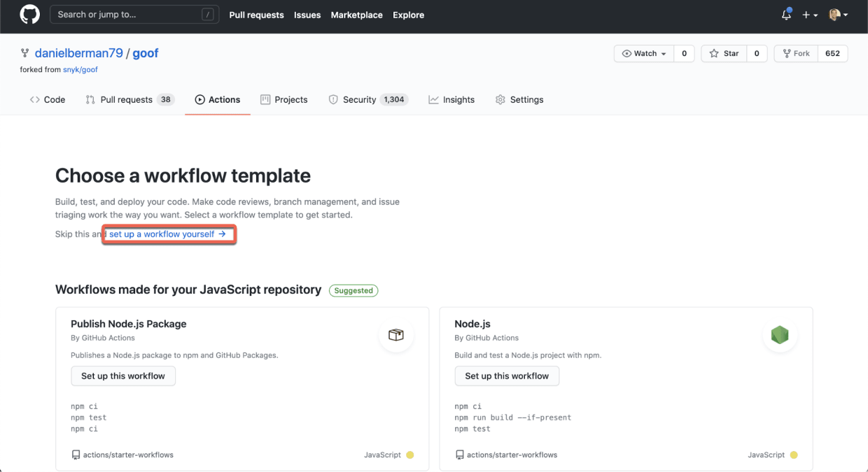Fork the repository

coord(796,54)
